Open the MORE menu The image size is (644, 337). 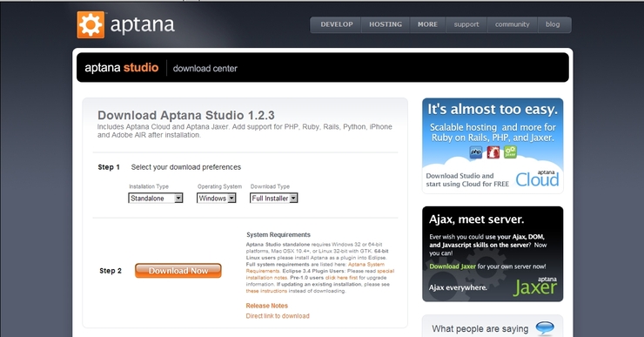[427, 24]
